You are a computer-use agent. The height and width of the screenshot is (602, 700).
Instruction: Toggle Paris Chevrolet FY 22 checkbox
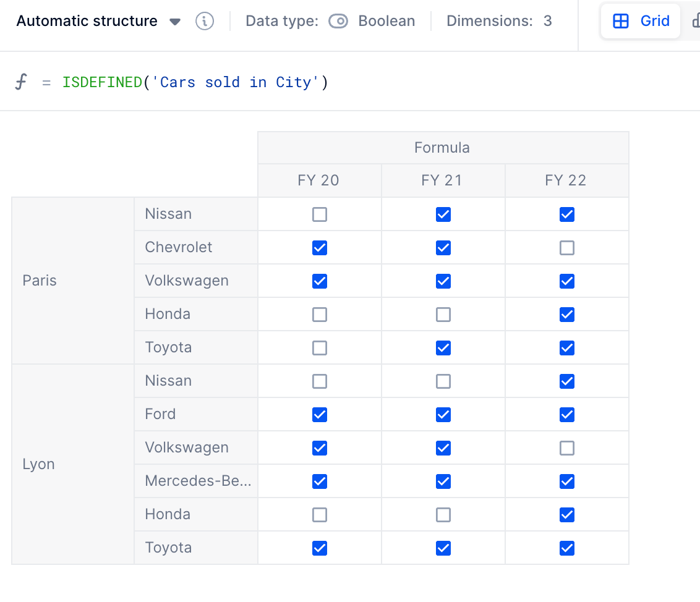pyautogui.click(x=567, y=248)
